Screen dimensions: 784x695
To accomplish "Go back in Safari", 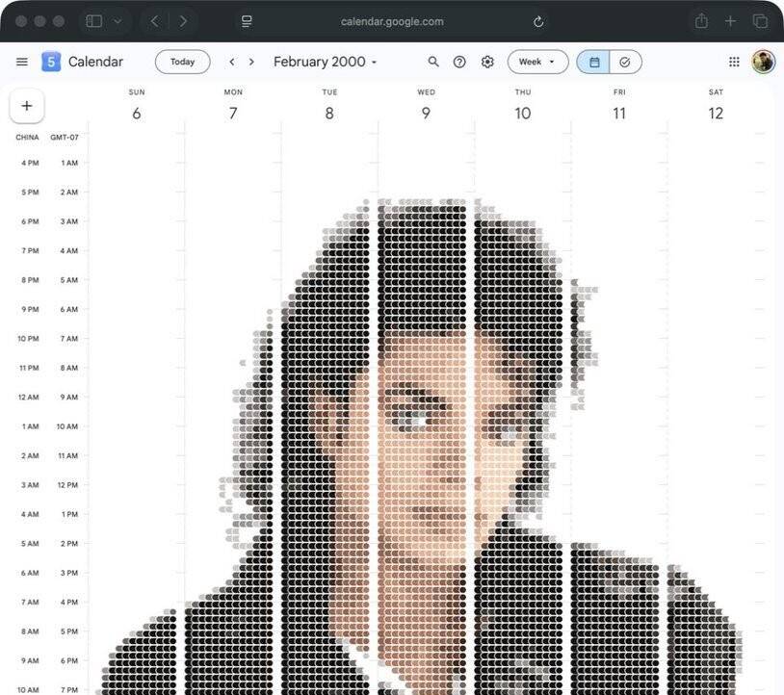I will 155,21.
